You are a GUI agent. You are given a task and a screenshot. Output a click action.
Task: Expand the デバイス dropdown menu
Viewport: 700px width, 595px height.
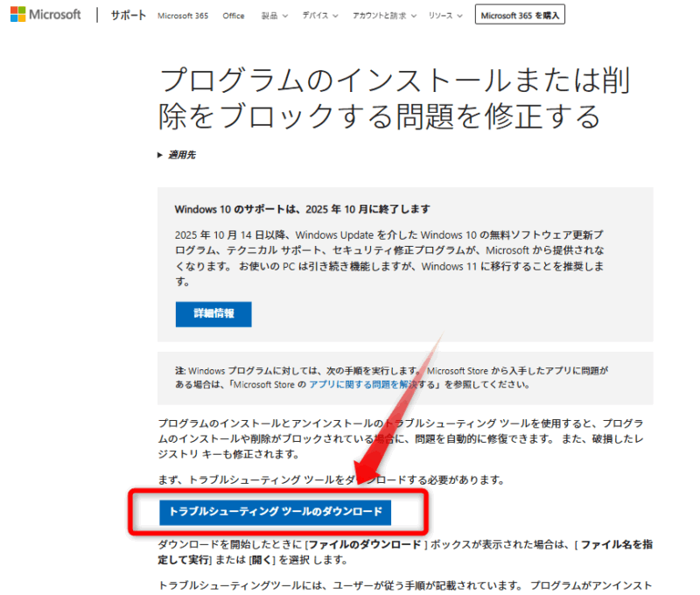click(x=320, y=16)
